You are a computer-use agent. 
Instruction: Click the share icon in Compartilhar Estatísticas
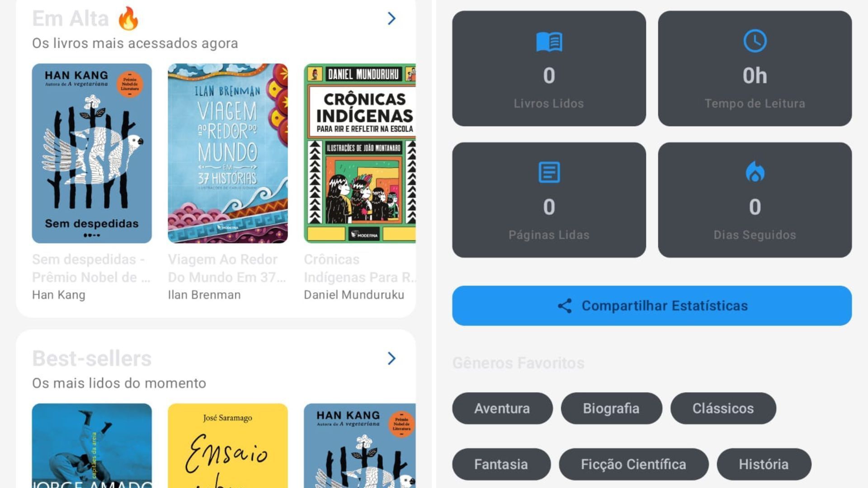coord(565,306)
